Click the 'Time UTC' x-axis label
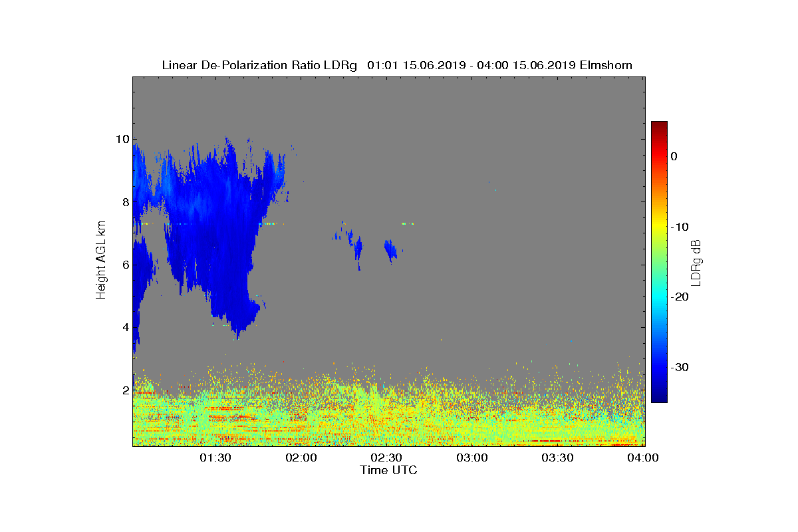 pos(388,470)
